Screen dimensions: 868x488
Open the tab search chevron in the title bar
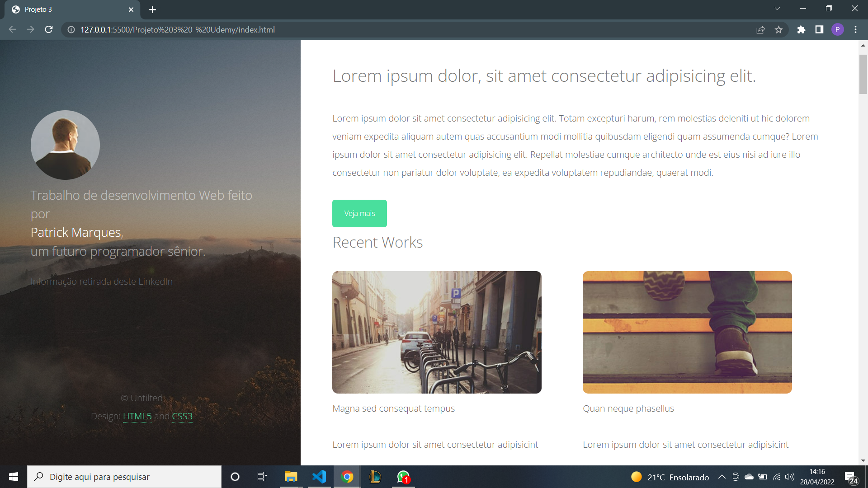pyautogui.click(x=777, y=9)
